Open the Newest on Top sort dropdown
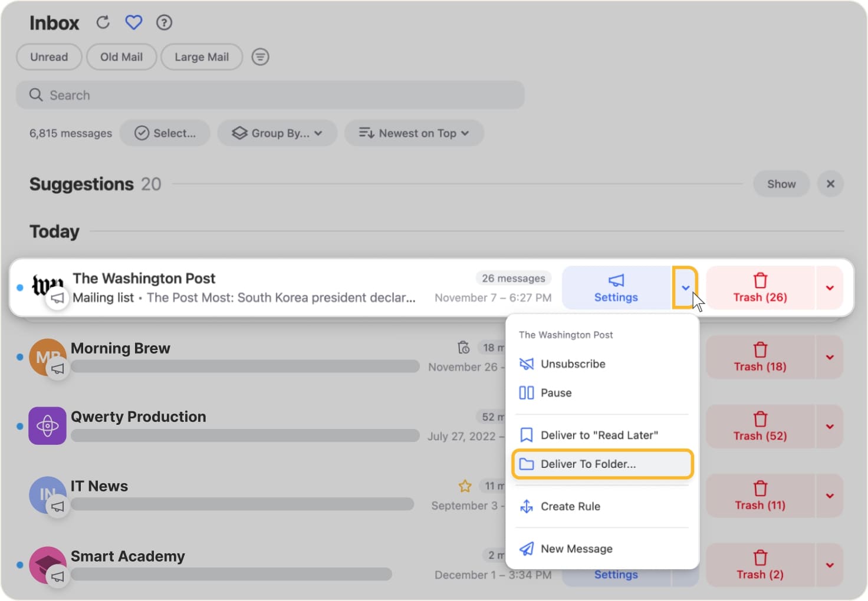The width and height of the screenshot is (868, 601). (x=414, y=133)
